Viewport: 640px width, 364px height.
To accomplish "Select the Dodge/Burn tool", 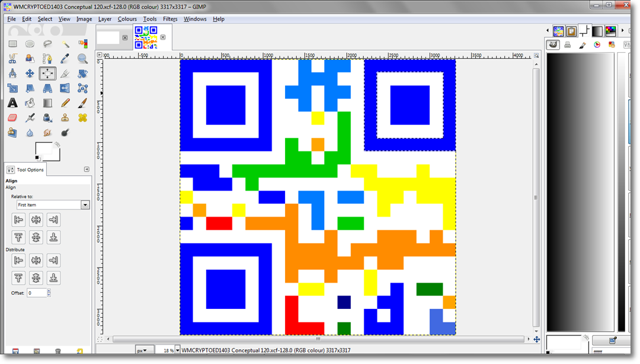I will [x=65, y=133].
